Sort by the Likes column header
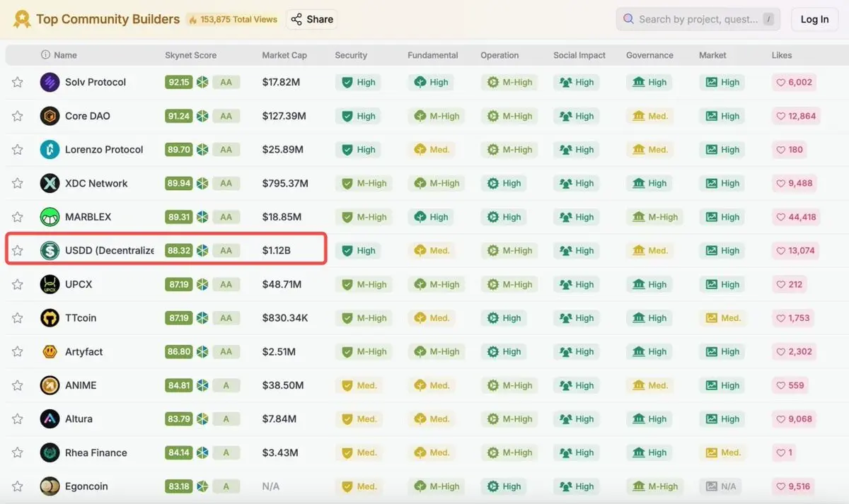This screenshot has width=849, height=504. [782, 55]
